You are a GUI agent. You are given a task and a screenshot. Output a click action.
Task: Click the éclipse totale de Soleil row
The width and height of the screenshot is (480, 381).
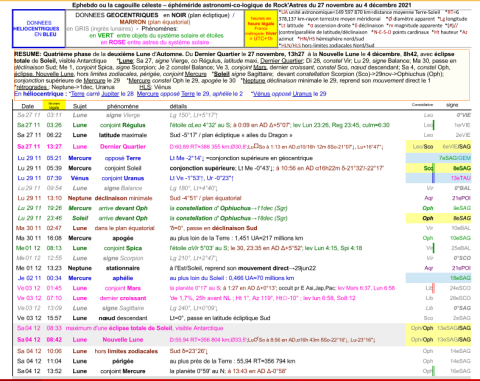coord(242,328)
